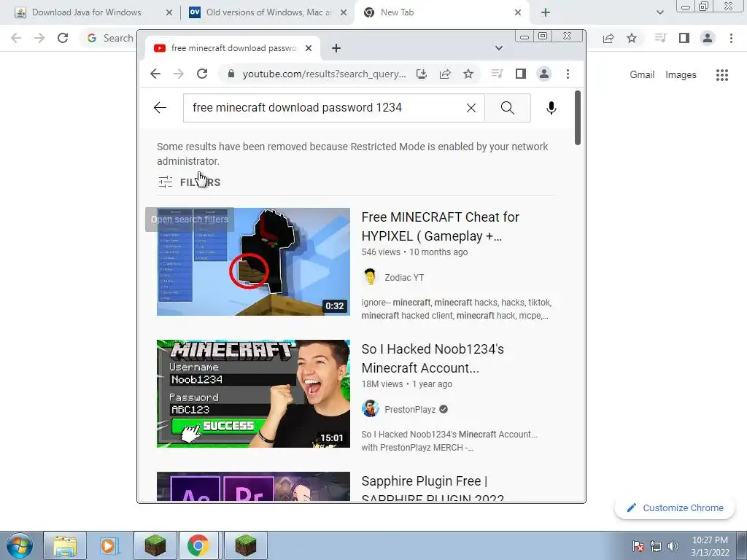Screen dimensions: 747x560
Task: Open profile avatar in front Chrome window
Action: (544, 74)
